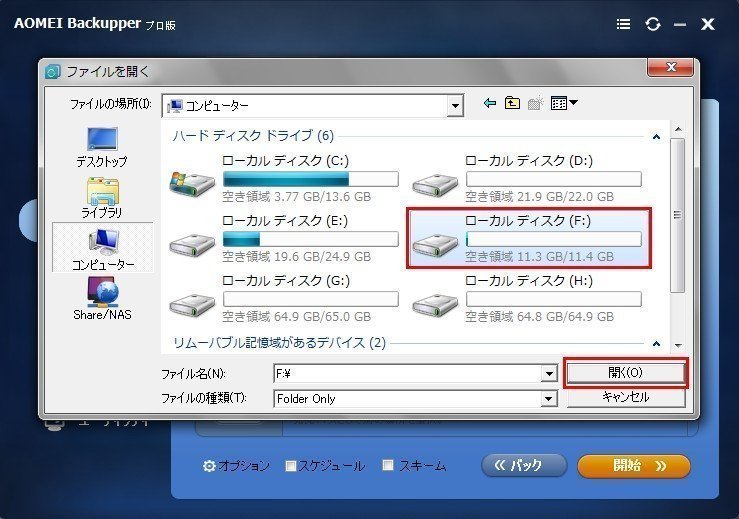This screenshot has width=739, height=519.
Task: Click the C: drive usage bar
Action: pyautogui.click(x=311, y=179)
